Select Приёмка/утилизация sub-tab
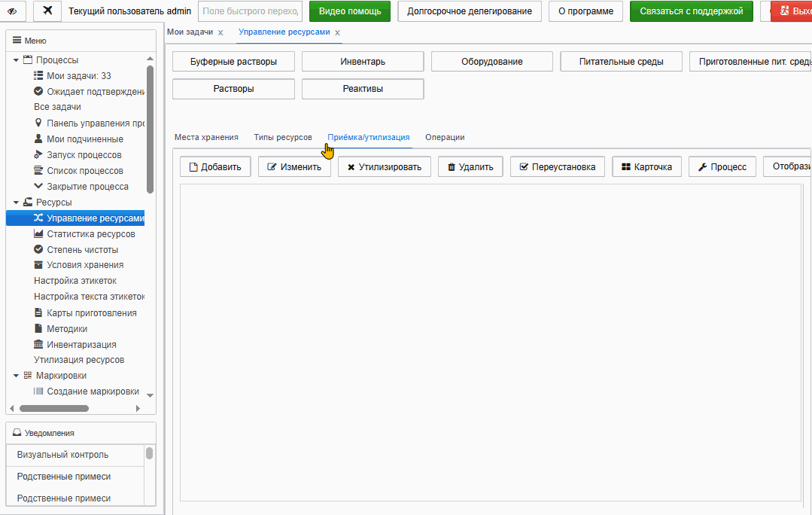Viewport: 812px width, 515px height. tap(369, 137)
